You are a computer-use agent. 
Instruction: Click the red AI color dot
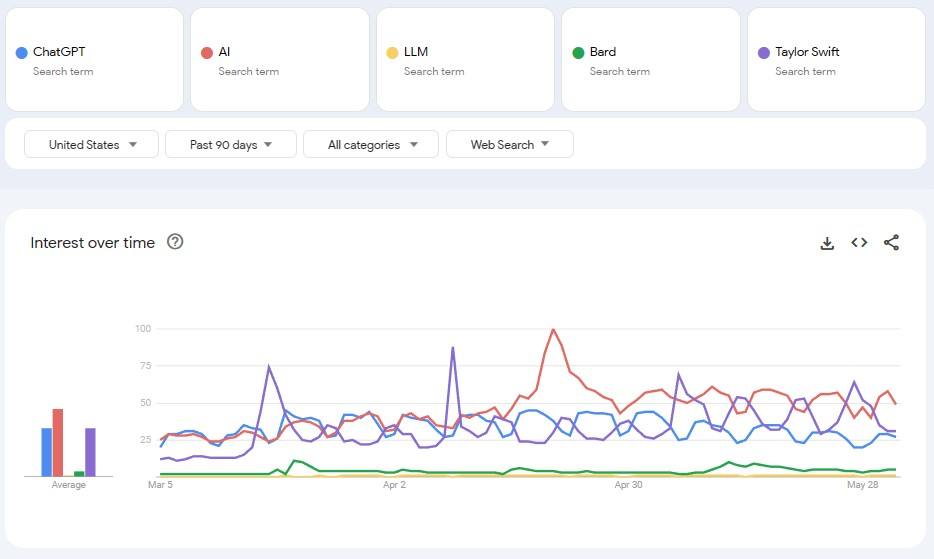click(x=207, y=53)
